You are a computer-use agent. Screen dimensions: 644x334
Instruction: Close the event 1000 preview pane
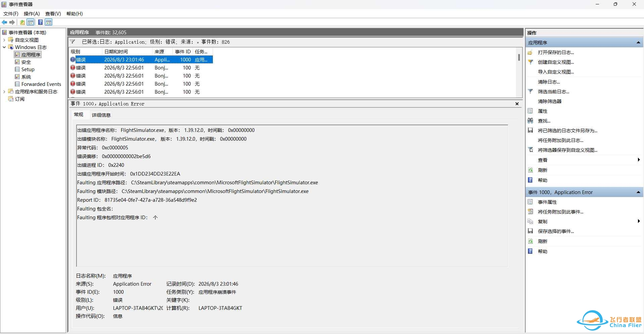click(x=517, y=104)
